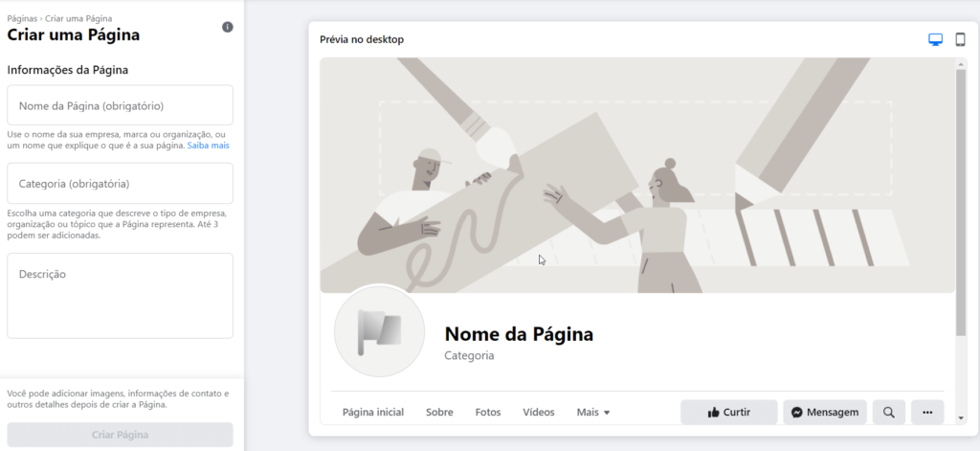Image resolution: width=980 pixels, height=451 pixels.
Task: Open the Vídeos tab
Action: [539, 412]
